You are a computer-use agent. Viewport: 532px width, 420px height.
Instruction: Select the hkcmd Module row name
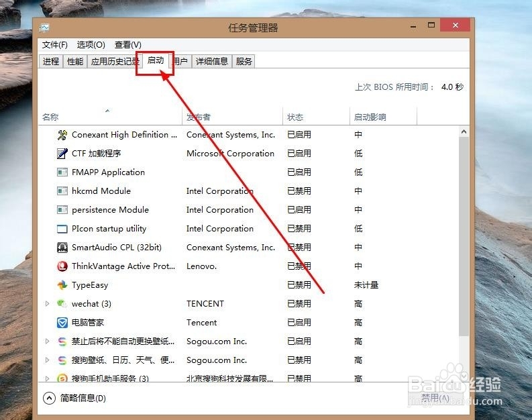[x=101, y=191]
